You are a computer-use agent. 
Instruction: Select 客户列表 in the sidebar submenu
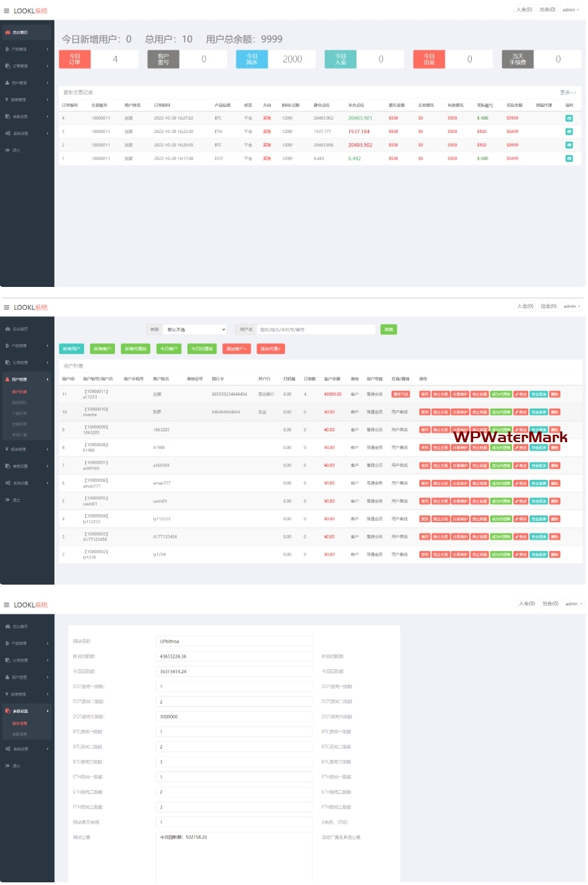point(19,391)
